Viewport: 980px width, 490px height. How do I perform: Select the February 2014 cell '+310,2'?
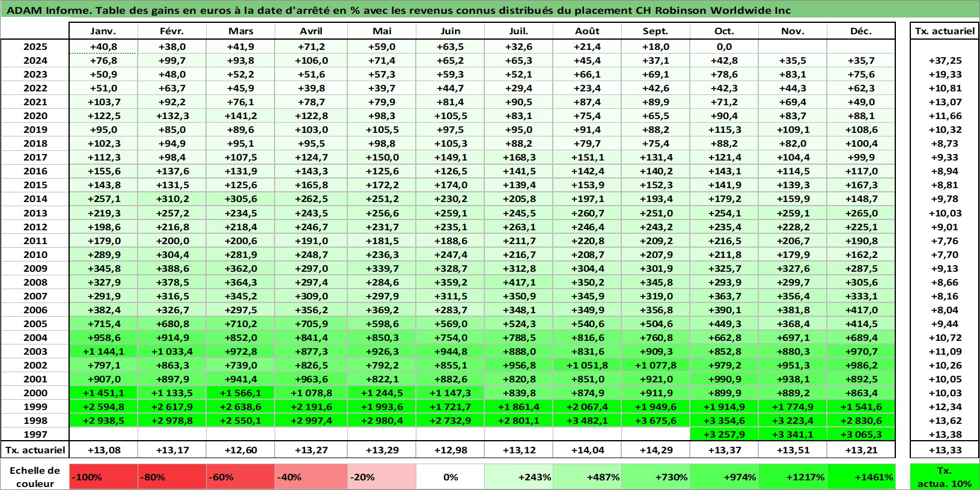[172, 198]
